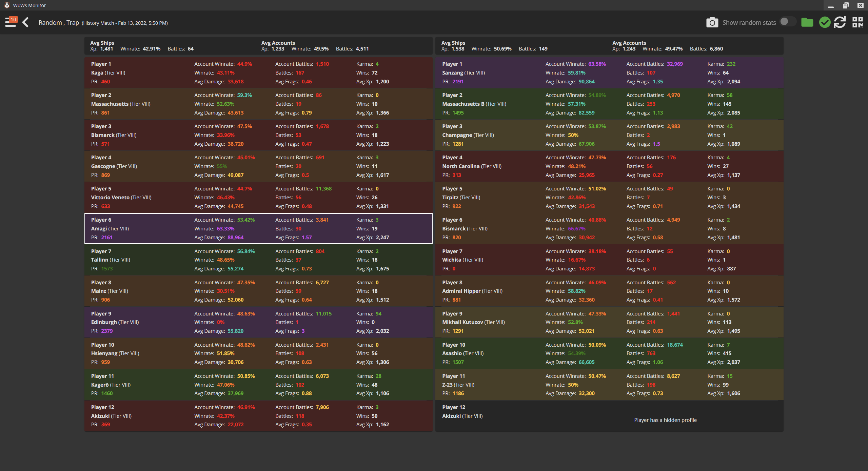Open the green folder icon

807,23
